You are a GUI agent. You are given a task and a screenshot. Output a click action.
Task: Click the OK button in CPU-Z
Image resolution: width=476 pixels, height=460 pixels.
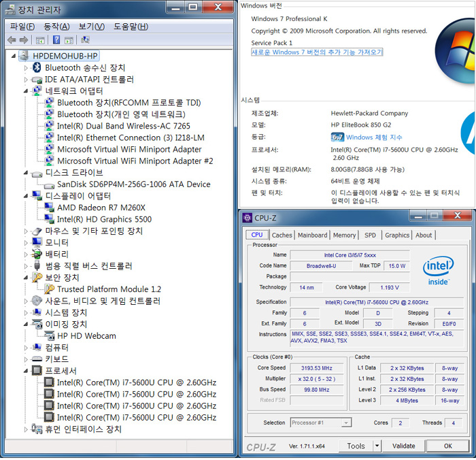click(x=447, y=446)
